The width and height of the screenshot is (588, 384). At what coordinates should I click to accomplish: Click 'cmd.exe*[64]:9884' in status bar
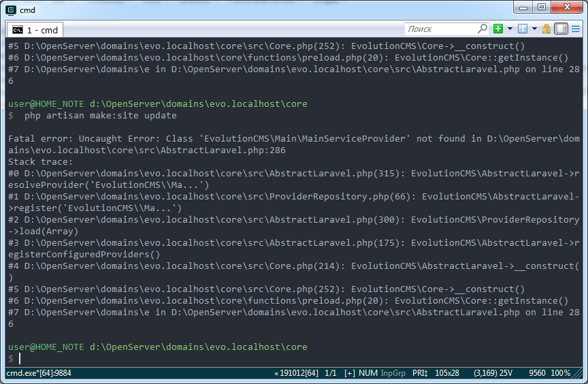39,373
